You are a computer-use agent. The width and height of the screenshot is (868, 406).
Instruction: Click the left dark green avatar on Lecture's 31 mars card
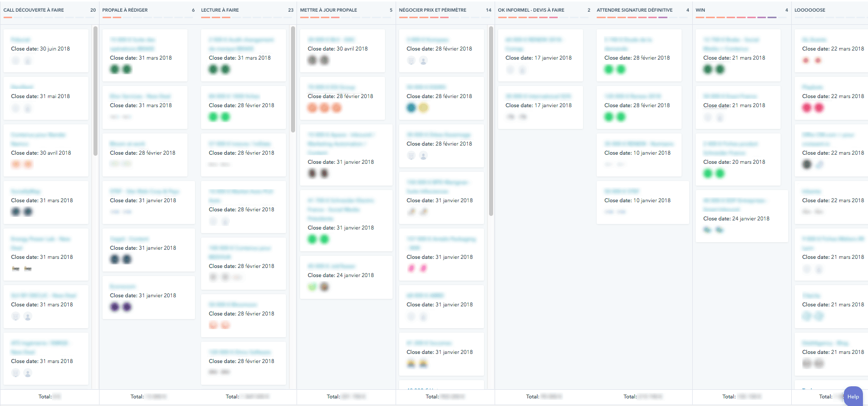tap(213, 69)
